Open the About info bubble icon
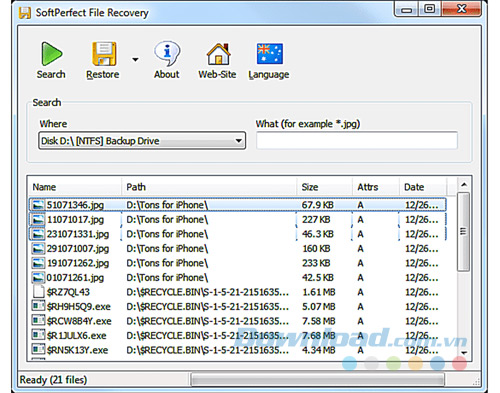This screenshot has width=500, height=393. (167, 54)
